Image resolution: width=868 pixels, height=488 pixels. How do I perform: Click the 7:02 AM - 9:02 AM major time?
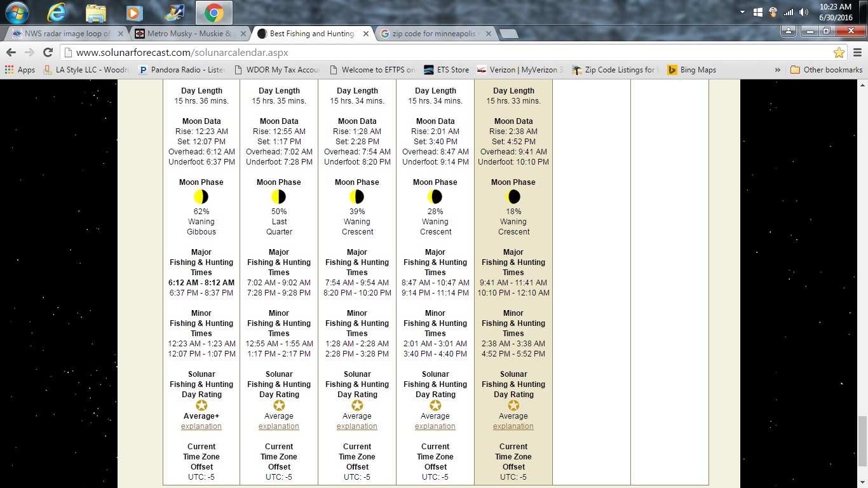tap(278, 283)
